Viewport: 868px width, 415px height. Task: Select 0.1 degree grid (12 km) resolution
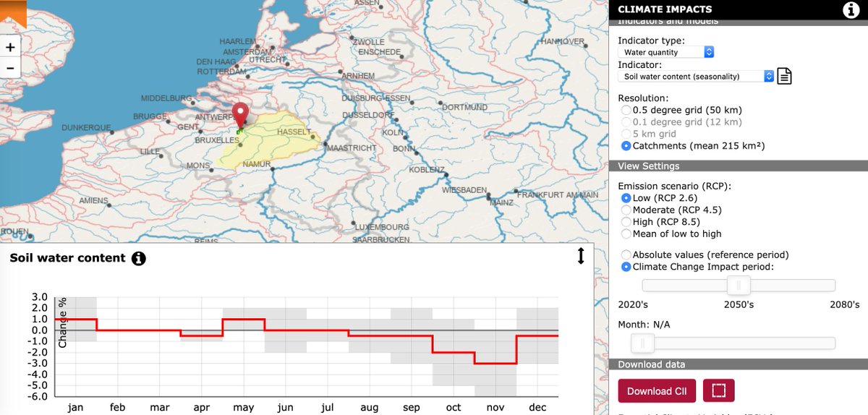(626, 122)
